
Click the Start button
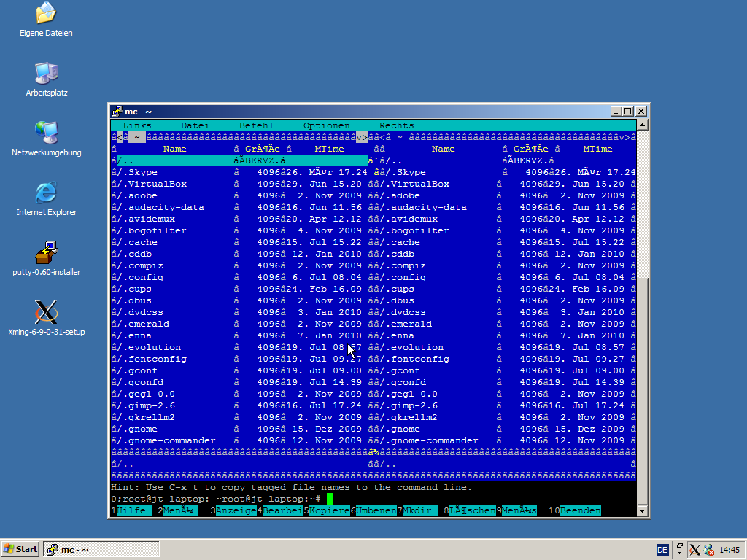point(20,549)
